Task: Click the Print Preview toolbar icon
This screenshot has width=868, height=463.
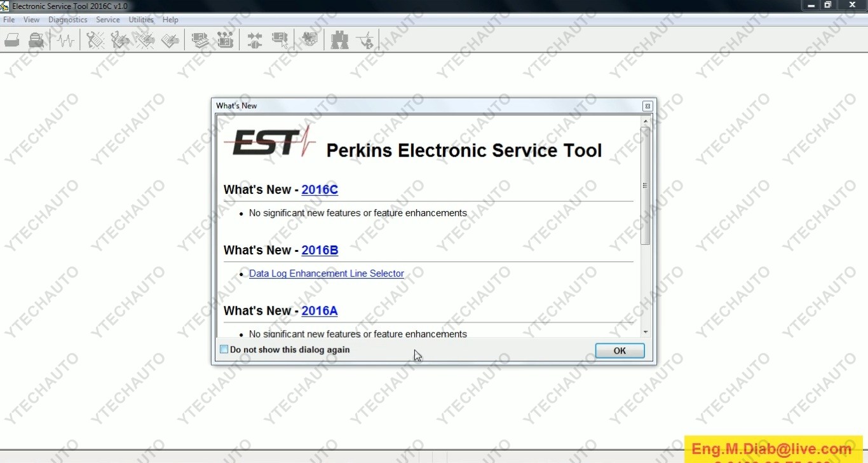Action: point(37,41)
